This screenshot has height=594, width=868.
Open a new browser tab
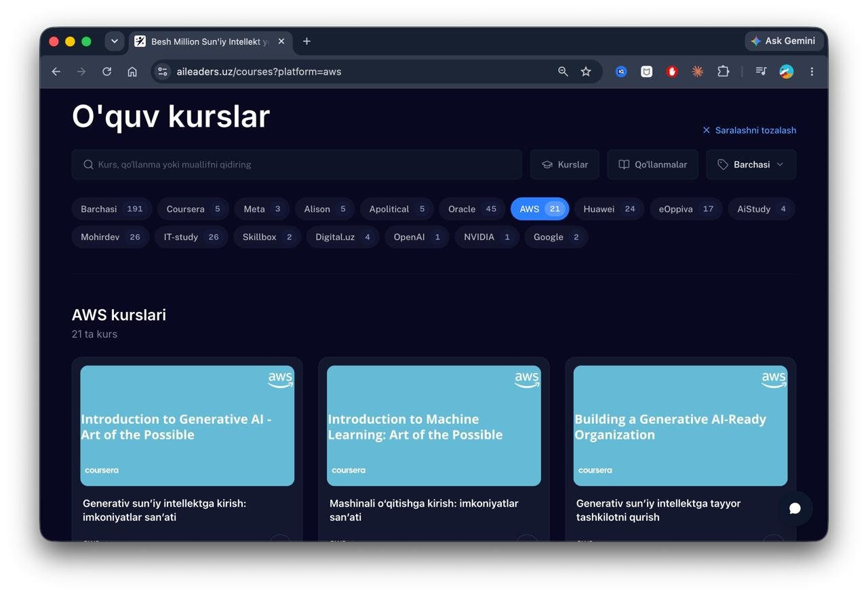307,41
